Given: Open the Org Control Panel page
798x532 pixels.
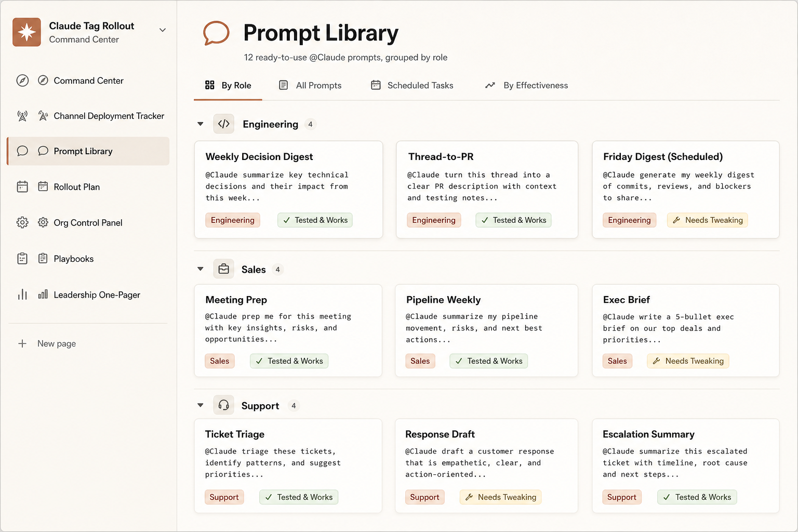Looking at the screenshot, I should tap(88, 222).
